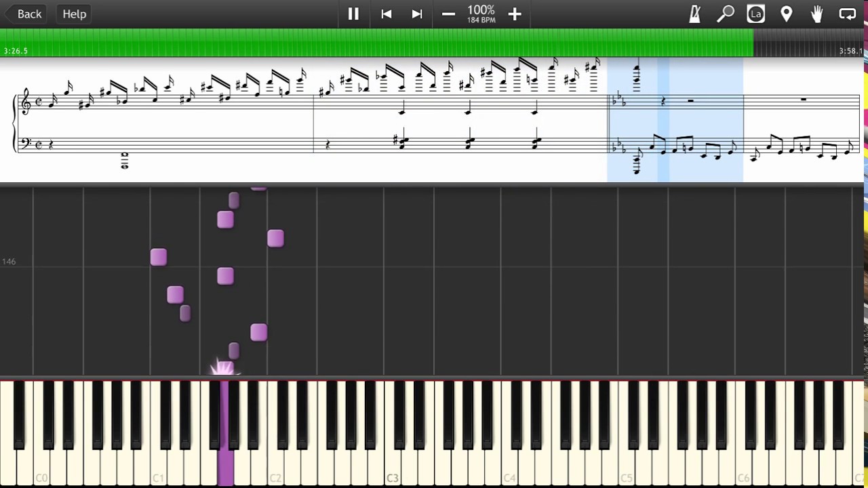Pause the song playback
The width and height of the screenshot is (868, 488).
pyautogui.click(x=353, y=14)
